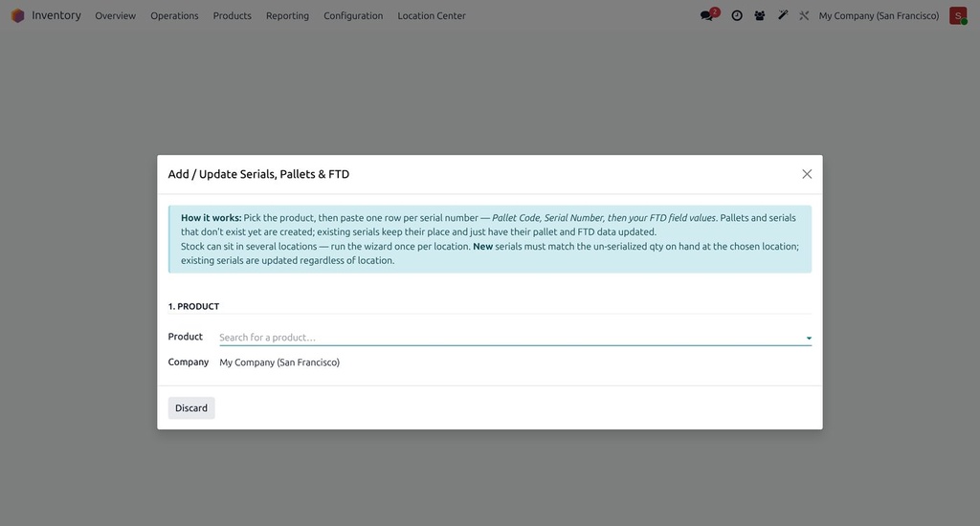The width and height of the screenshot is (980, 526).
Task: Click the 'Company' field label
Action: (x=189, y=362)
